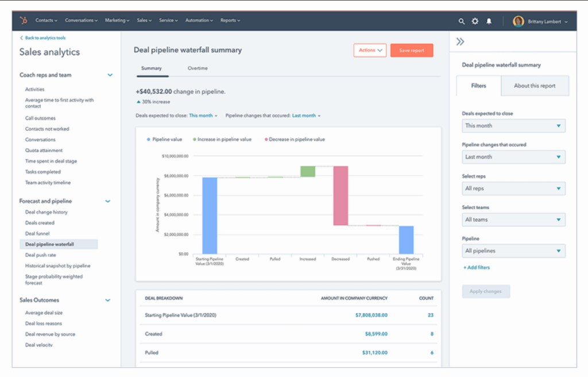Viewport: 588px width, 377px height.
Task: Expand the Actions button caret
Action: [x=378, y=51]
